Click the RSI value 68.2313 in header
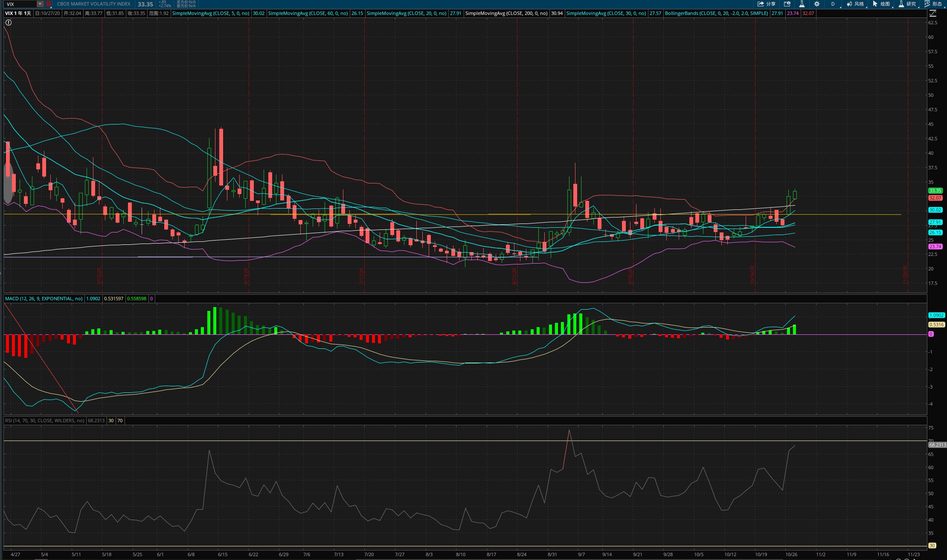947x560 pixels. (x=96, y=421)
